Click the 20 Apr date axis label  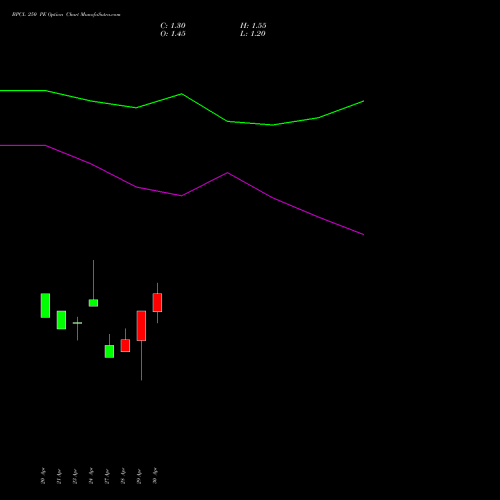point(43,476)
